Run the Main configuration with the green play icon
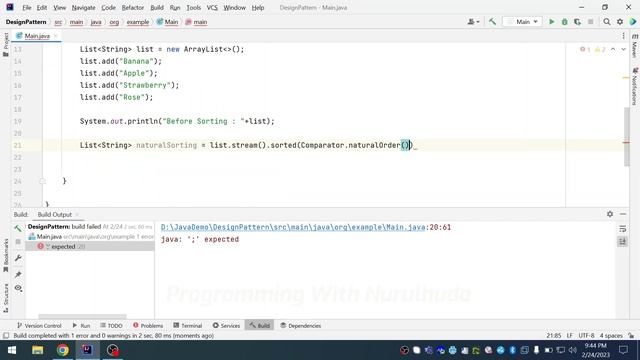640x360 pixels. tap(551, 22)
